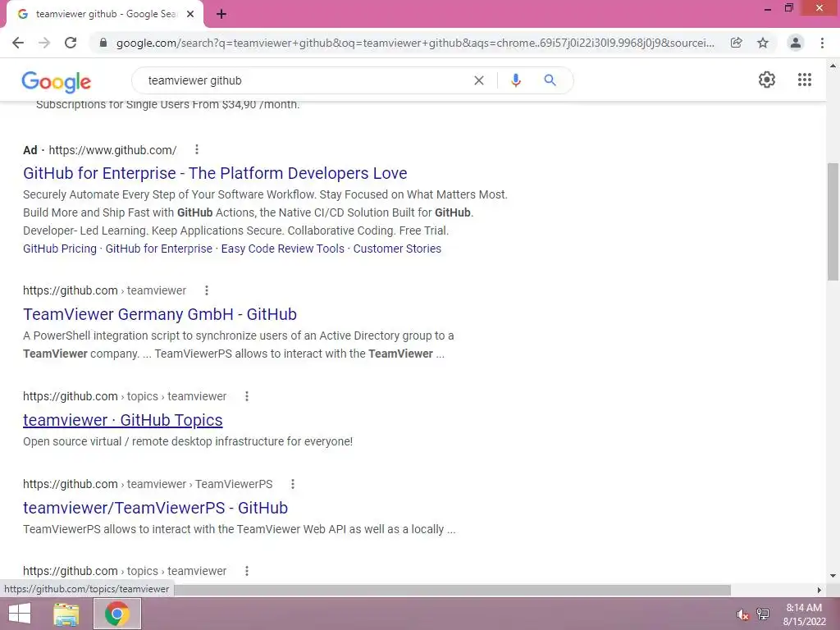Open the Google apps grid

point(805,80)
